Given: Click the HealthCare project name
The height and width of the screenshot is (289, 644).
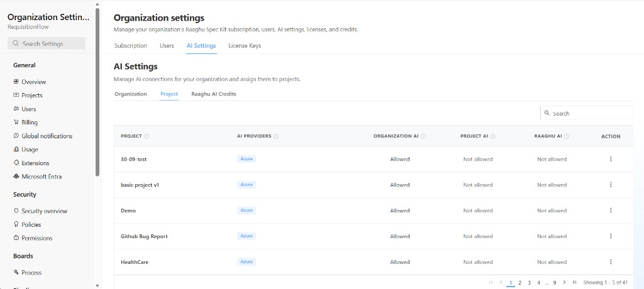Looking at the screenshot, I should [x=135, y=262].
